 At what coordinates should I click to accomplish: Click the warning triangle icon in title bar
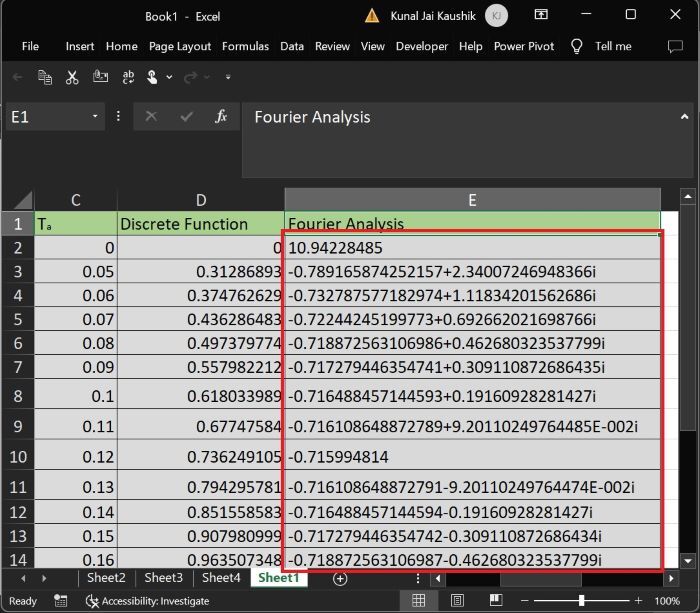[x=372, y=15]
